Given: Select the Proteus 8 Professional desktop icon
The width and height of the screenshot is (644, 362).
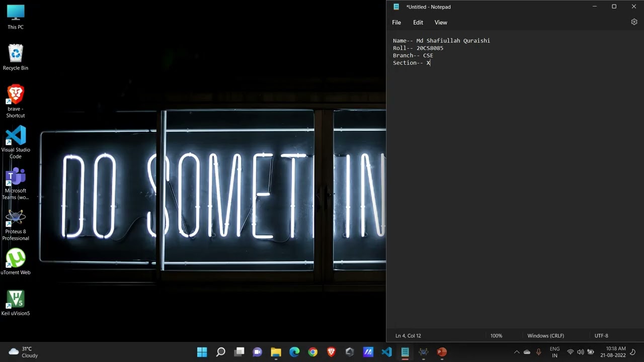Looking at the screenshot, I should [16, 225].
